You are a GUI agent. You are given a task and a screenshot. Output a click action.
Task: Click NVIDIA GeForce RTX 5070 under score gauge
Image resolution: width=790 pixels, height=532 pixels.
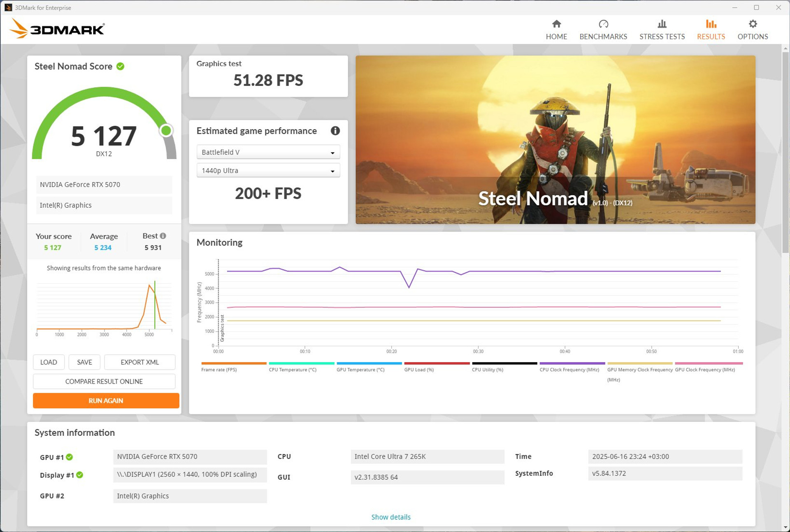tap(104, 185)
